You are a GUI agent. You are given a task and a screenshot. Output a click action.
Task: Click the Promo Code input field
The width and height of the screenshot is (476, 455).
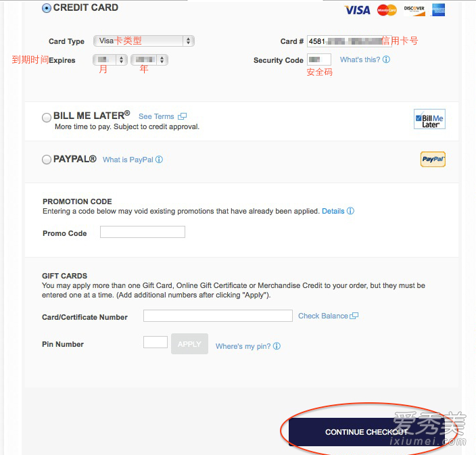tap(143, 232)
